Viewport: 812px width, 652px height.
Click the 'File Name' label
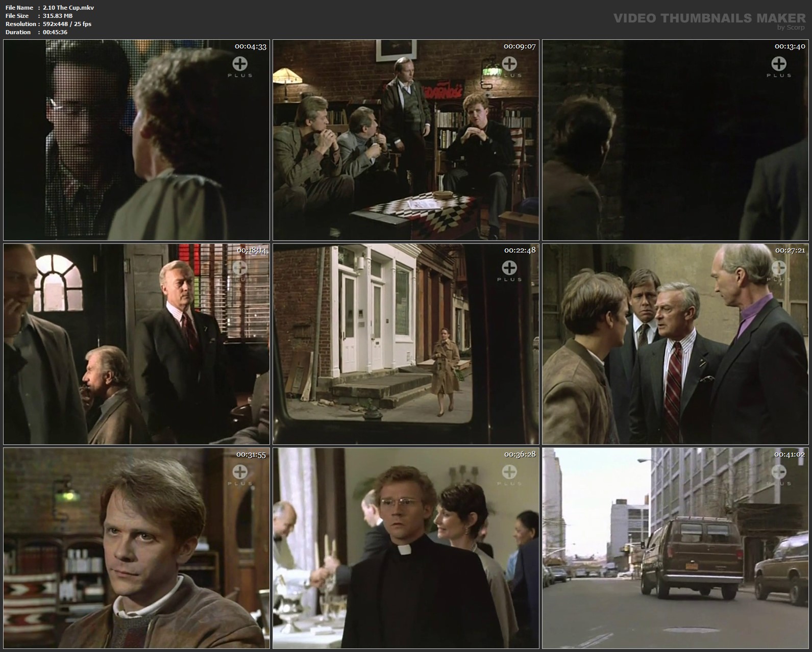click(19, 8)
